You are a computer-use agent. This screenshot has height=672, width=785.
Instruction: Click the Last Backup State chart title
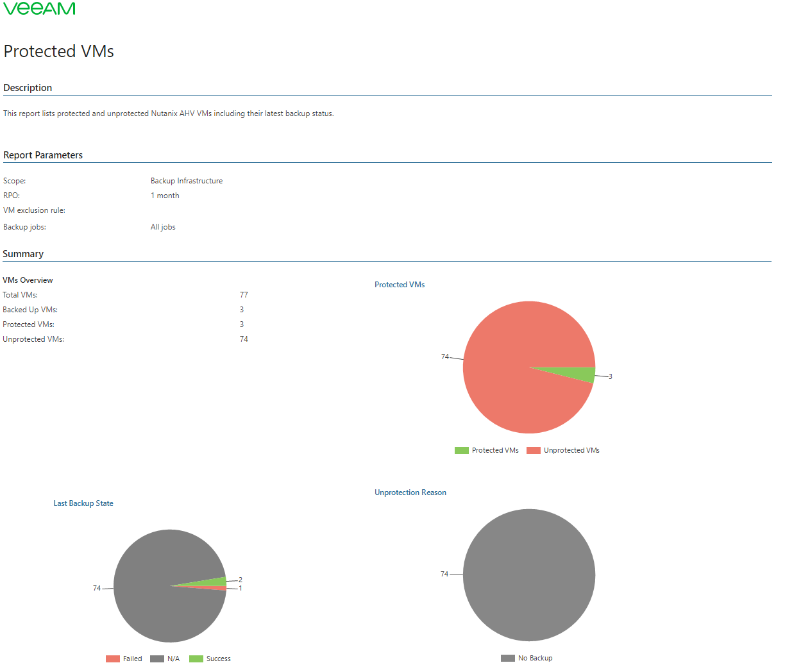coord(83,503)
